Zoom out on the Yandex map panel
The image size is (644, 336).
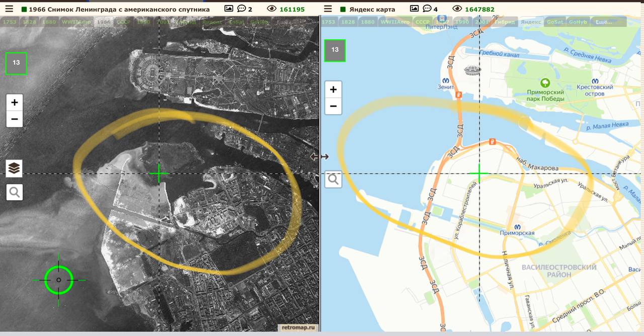click(333, 106)
